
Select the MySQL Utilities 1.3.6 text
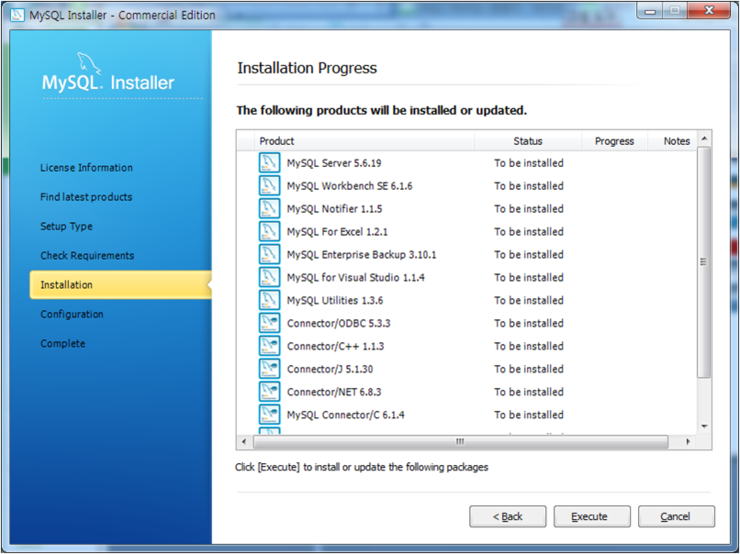335,301
